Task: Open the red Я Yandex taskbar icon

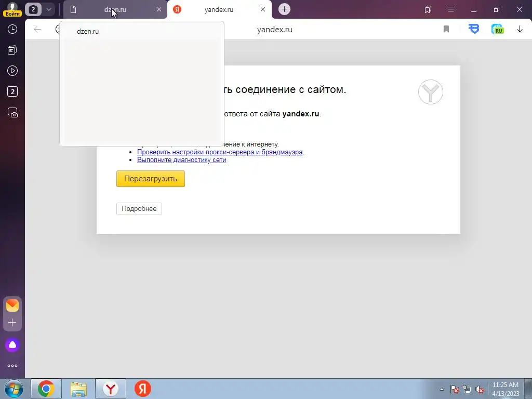Action: pos(143,389)
